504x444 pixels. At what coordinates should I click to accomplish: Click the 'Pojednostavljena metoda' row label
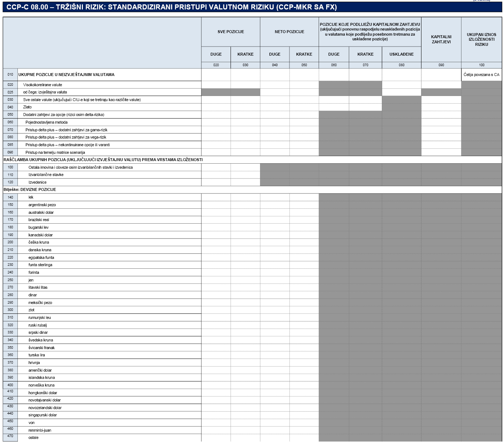[x=46, y=122]
